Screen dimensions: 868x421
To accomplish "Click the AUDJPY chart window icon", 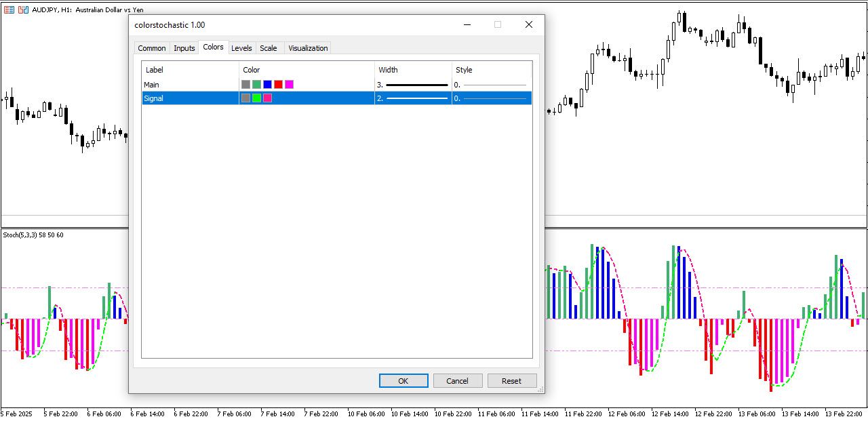I will pos(8,10).
